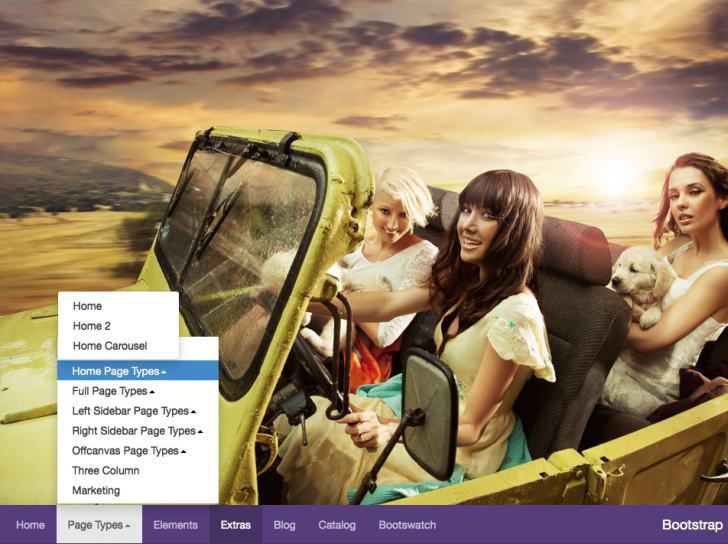Go to Blog in the navbar
This screenshot has width=728, height=544.
point(284,525)
